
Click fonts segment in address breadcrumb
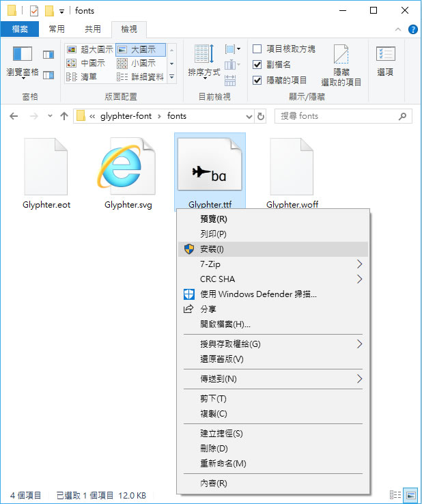pyautogui.click(x=176, y=116)
